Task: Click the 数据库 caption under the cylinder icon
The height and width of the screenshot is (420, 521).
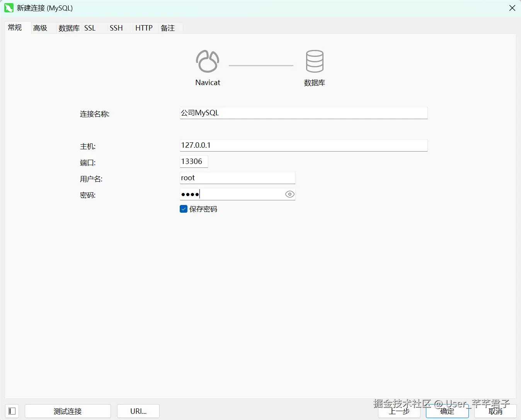Action: coord(315,83)
